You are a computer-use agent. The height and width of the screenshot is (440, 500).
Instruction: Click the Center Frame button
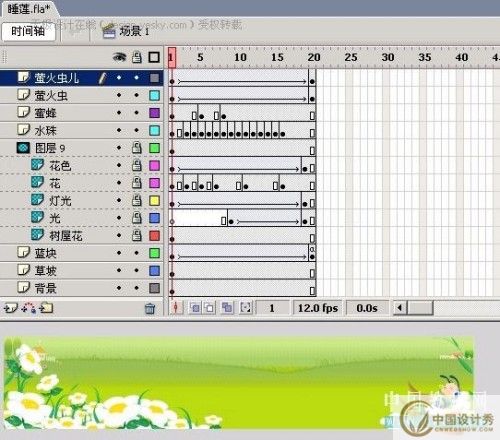tap(176, 308)
